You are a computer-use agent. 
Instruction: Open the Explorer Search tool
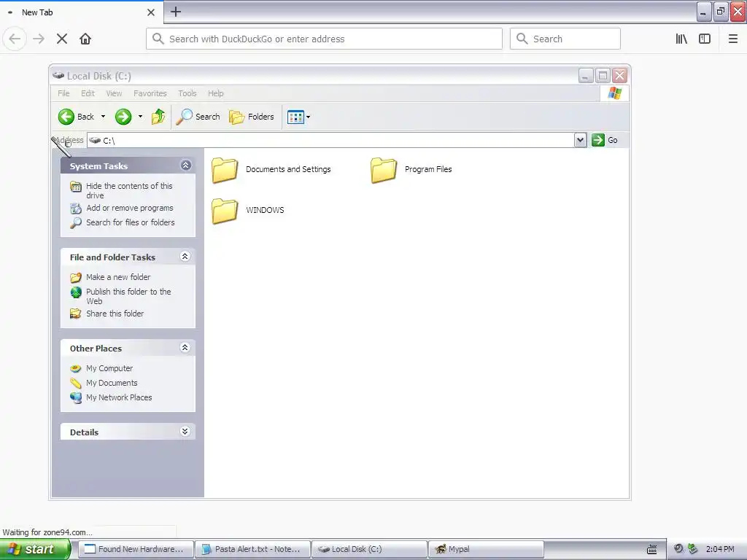[x=198, y=117]
